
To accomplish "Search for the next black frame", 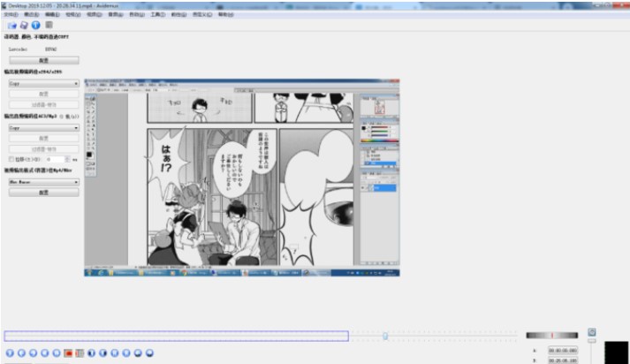I will coord(103,353).
